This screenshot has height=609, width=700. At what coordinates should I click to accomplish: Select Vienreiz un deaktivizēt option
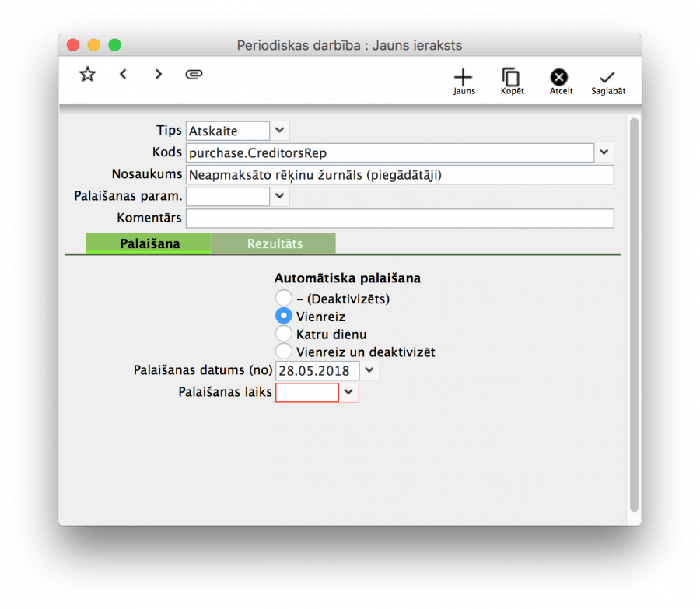click(284, 351)
